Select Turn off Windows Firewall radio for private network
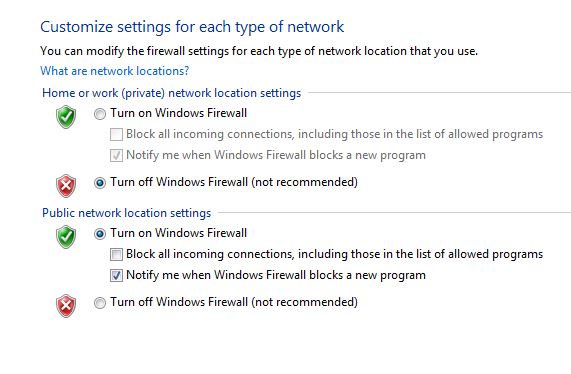Screen dimensions: 571x374 point(100,183)
